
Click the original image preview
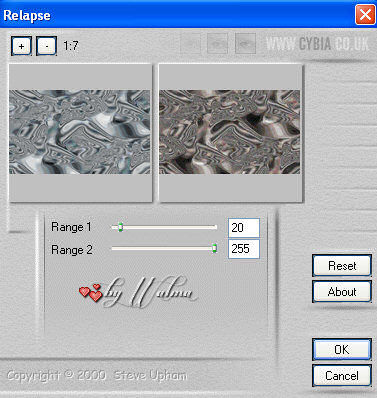[80, 133]
